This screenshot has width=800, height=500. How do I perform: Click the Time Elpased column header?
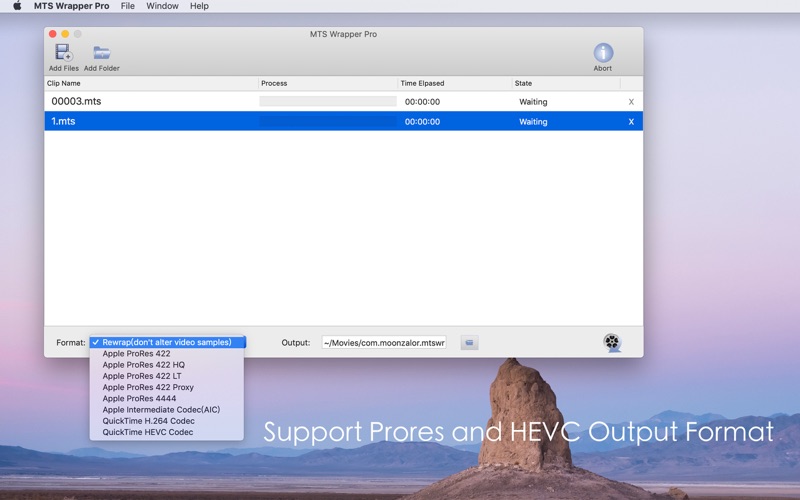(x=455, y=83)
